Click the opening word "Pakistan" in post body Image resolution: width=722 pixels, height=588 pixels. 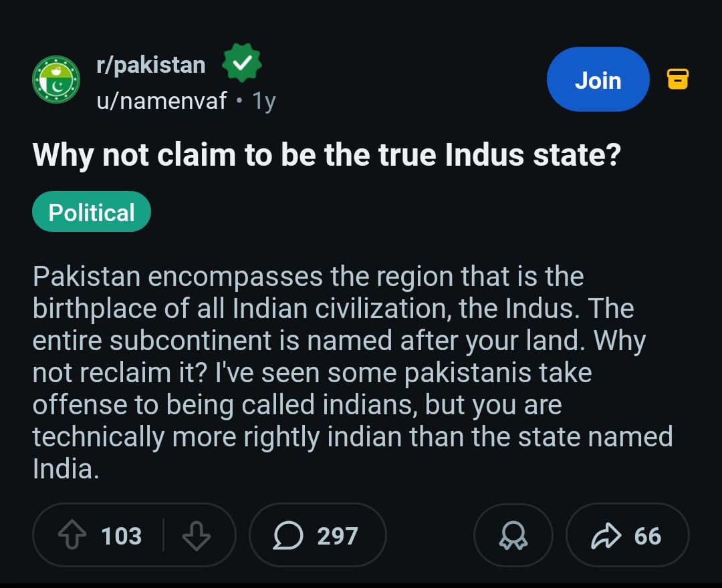pos(86,277)
